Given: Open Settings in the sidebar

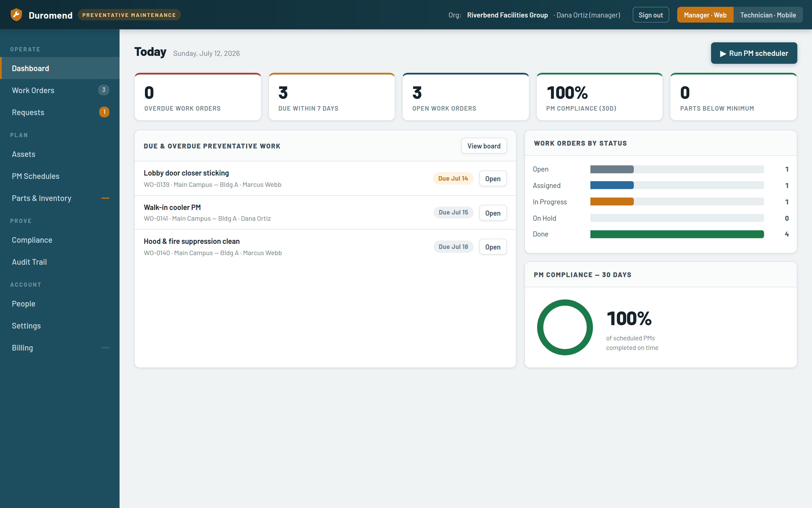Looking at the screenshot, I should click(x=60, y=326).
